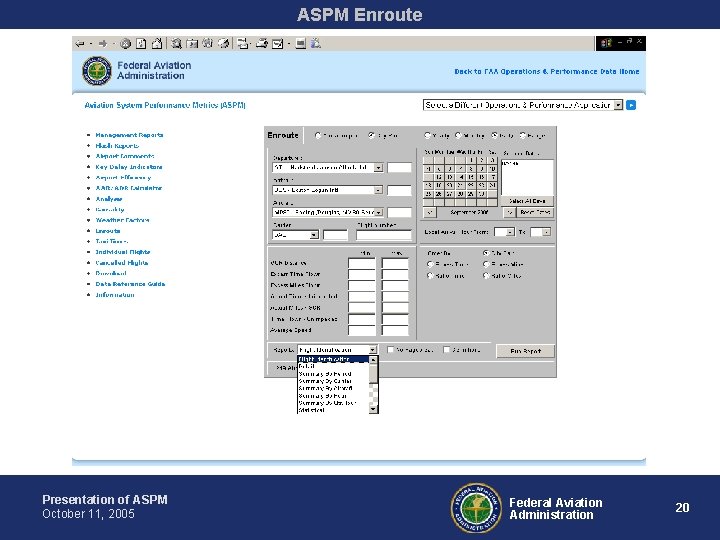Screen dimensions: 720x540
Task: Open the Operations & Performance application dropdown
Action: (x=618, y=104)
